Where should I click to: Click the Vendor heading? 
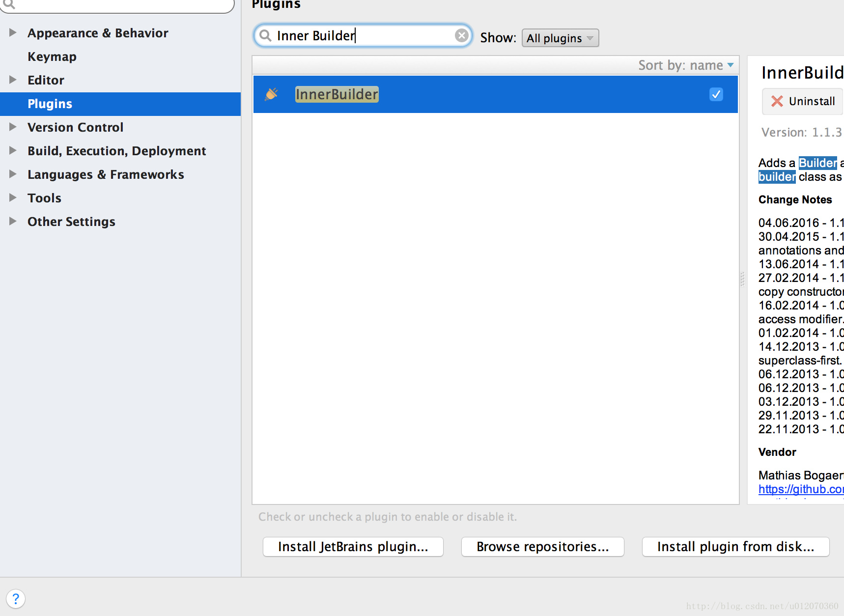[x=777, y=452]
